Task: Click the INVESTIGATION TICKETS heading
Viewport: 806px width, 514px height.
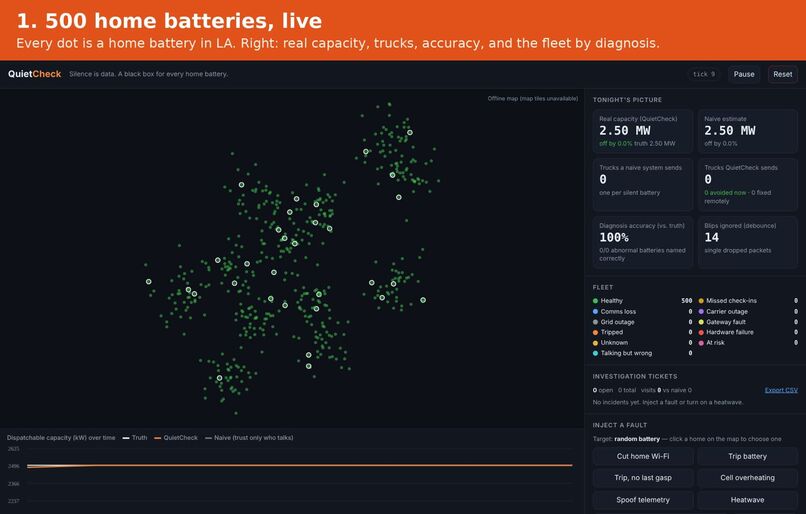Action: point(635,376)
